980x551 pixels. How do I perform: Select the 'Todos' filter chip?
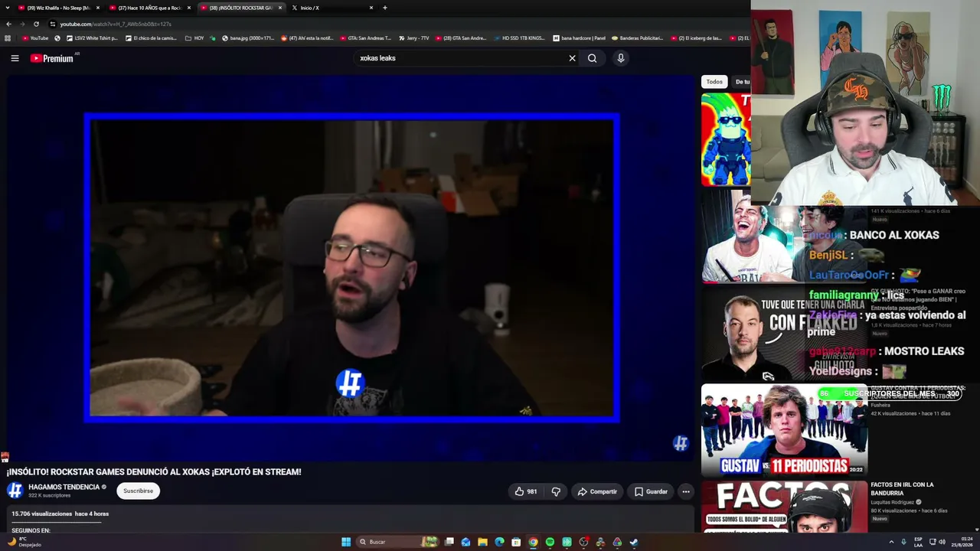(714, 82)
